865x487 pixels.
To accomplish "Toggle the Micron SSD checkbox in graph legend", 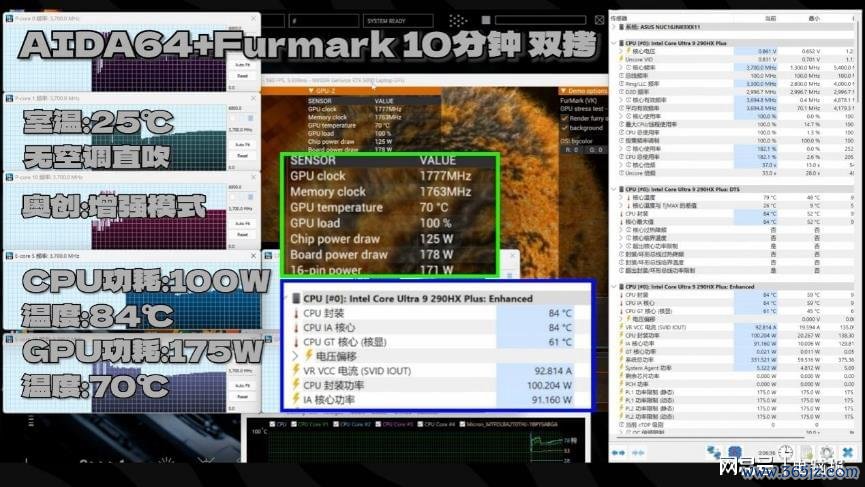I will (462, 424).
